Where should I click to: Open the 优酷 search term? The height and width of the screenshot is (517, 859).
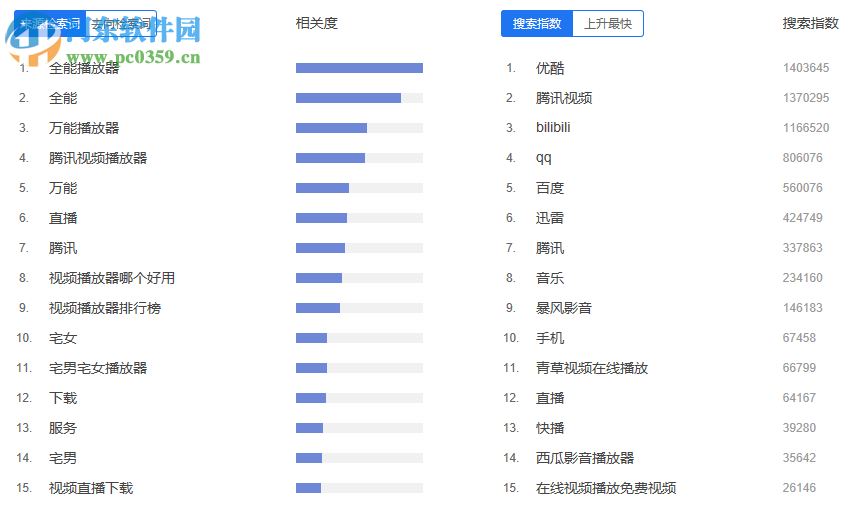click(550, 68)
